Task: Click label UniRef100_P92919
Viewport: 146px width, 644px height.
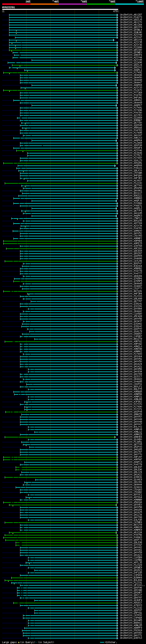Action: 131,631
